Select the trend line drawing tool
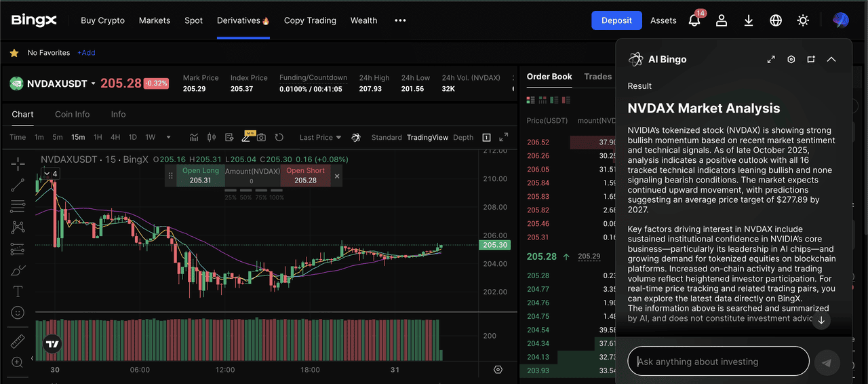The image size is (868, 384). tap(18, 183)
